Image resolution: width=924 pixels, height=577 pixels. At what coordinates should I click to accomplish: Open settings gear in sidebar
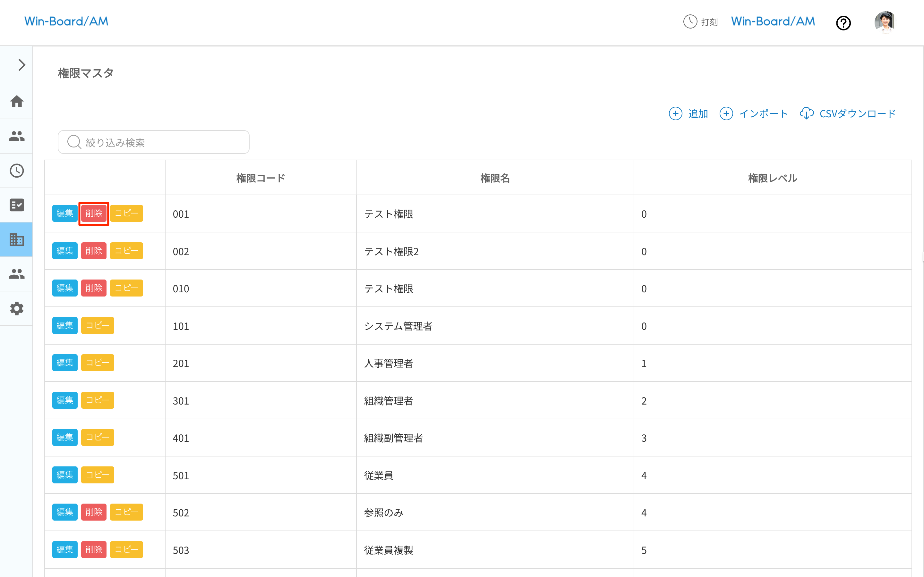(17, 308)
